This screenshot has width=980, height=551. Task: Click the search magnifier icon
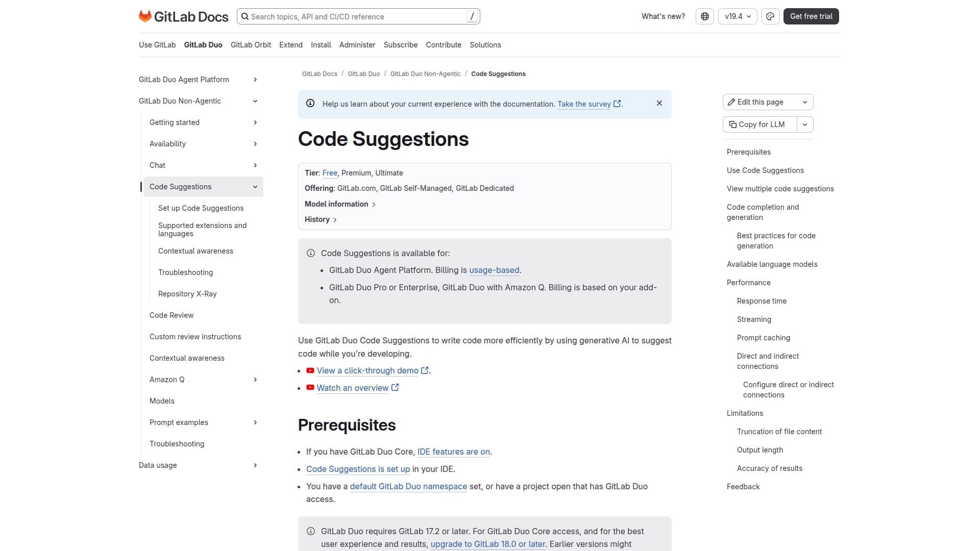[245, 16]
